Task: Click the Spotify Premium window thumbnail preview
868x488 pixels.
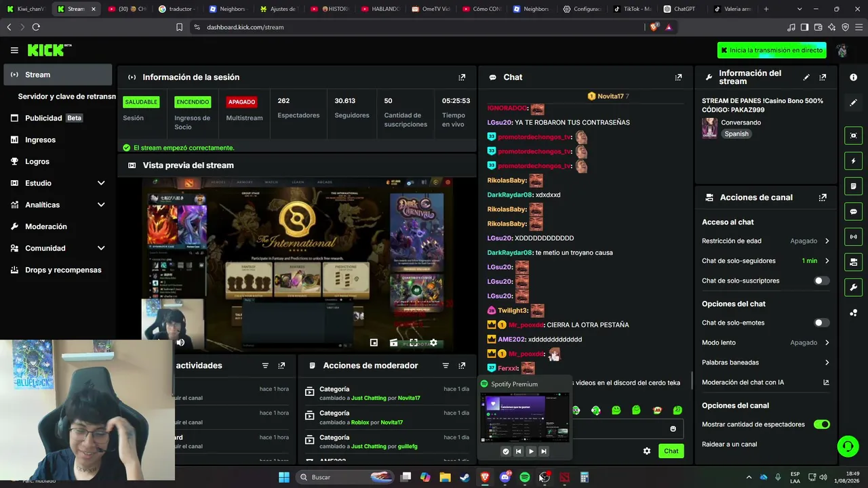Action: [525, 418]
